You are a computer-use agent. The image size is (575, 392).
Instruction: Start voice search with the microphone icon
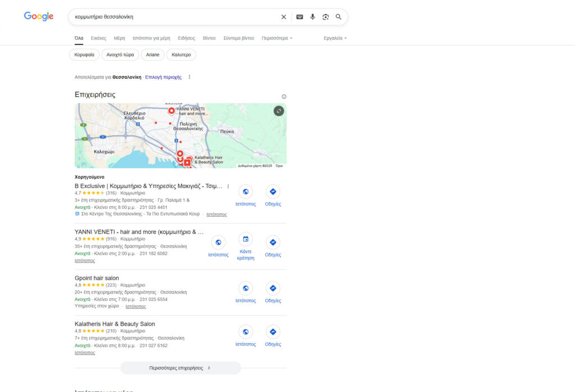312,17
